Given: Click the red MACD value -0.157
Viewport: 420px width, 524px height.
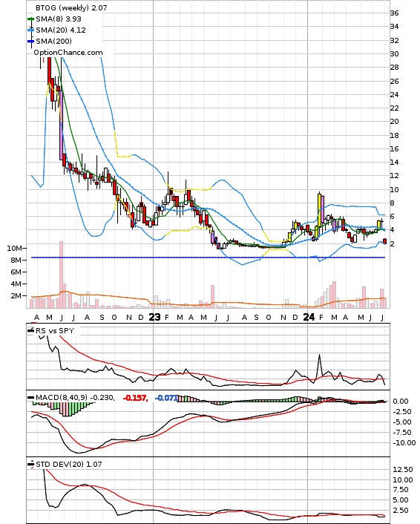Looking at the screenshot, I should click(x=135, y=398).
